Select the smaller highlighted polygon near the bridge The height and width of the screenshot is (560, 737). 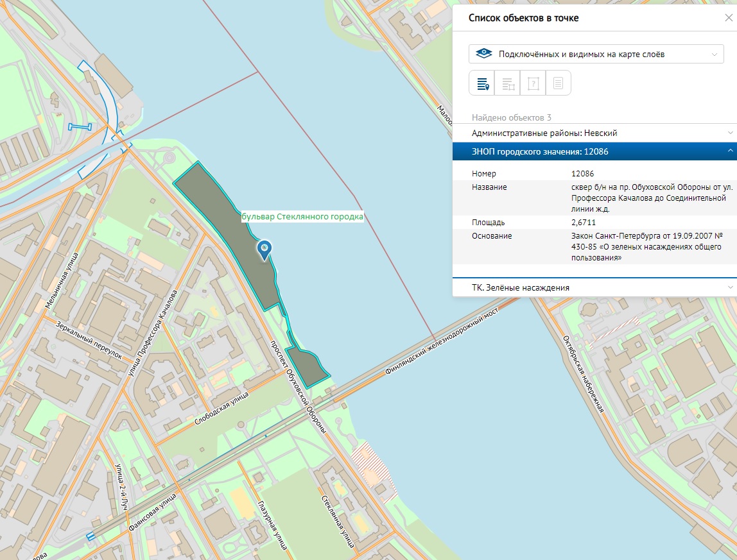(x=306, y=367)
